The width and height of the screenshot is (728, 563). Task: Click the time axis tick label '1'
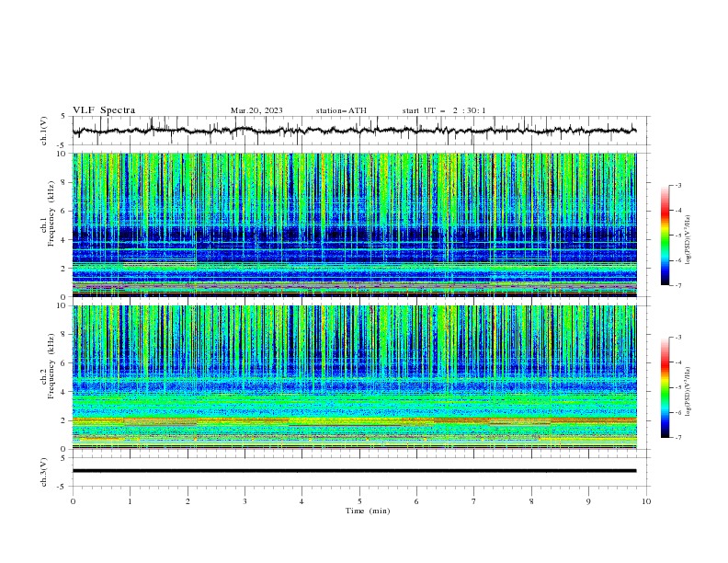[131, 501]
